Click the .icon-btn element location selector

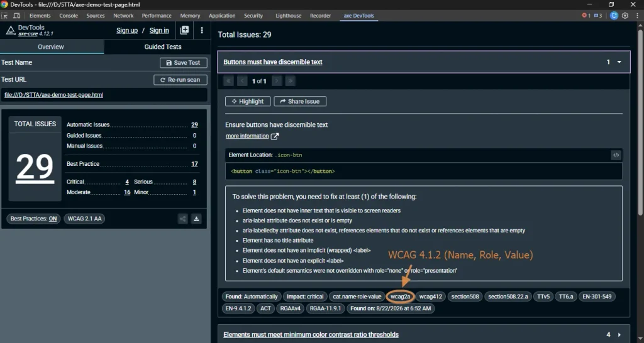click(288, 155)
